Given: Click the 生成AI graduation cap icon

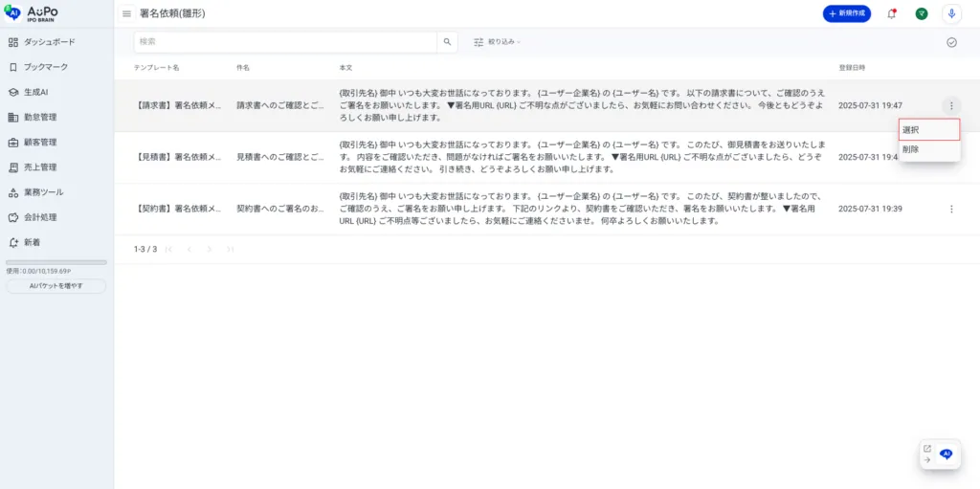Looking at the screenshot, I should [x=13, y=92].
